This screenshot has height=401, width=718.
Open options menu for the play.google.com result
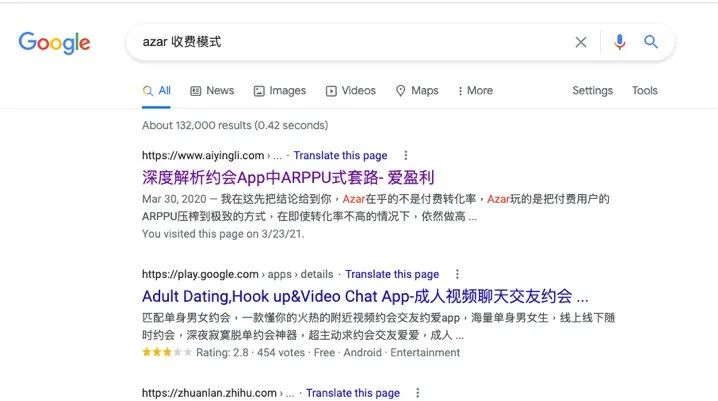(457, 274)
